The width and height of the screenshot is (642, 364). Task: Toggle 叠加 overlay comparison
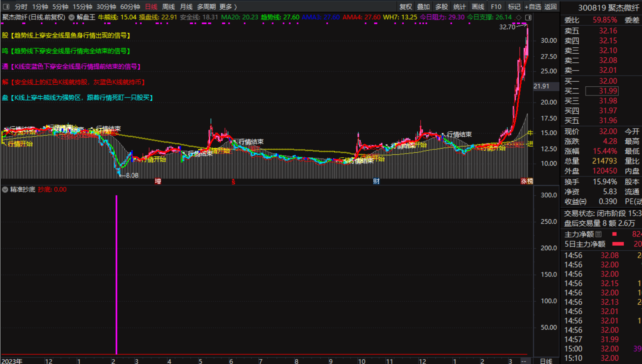pyautogui.click(x=424, y=7)
